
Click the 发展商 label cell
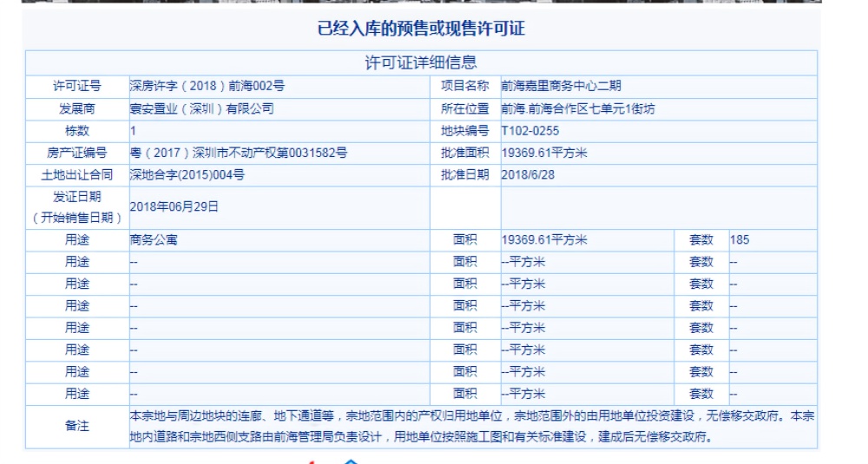point(77,109)
